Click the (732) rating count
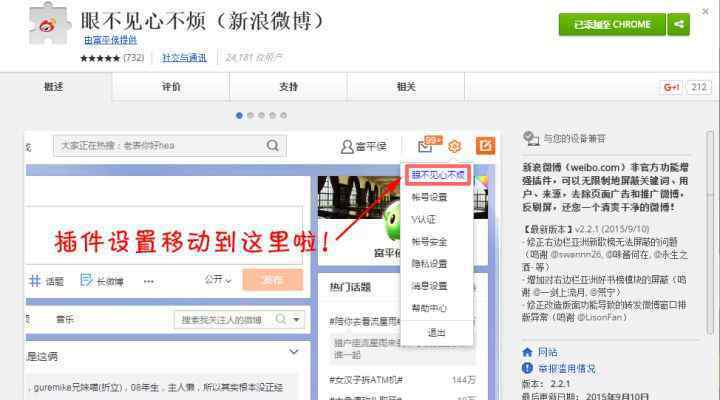The image size is (720, 400). [134, 58]
